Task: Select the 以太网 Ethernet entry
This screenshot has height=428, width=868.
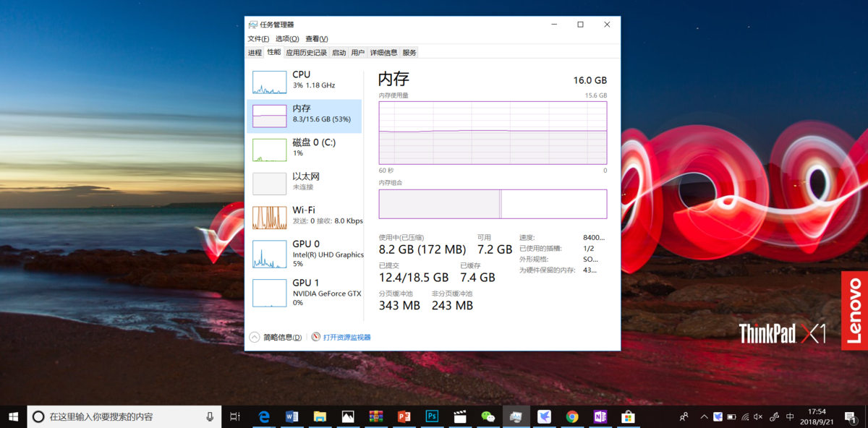Action: tap(304, 181)
